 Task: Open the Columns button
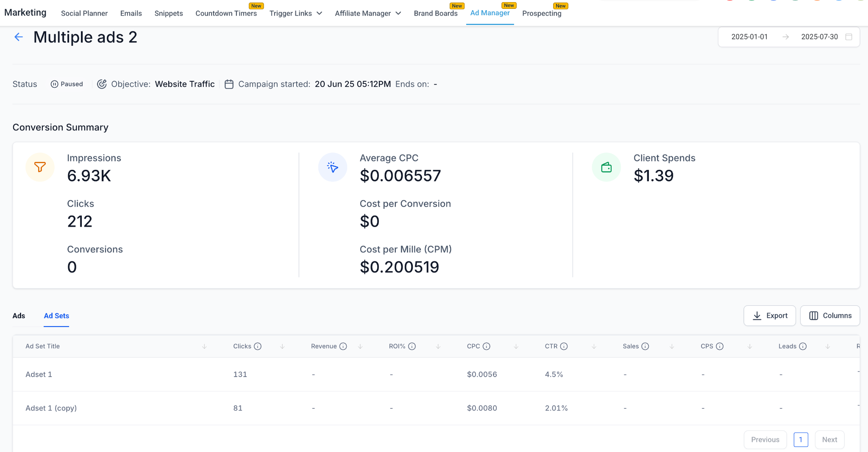click(830, 316)
